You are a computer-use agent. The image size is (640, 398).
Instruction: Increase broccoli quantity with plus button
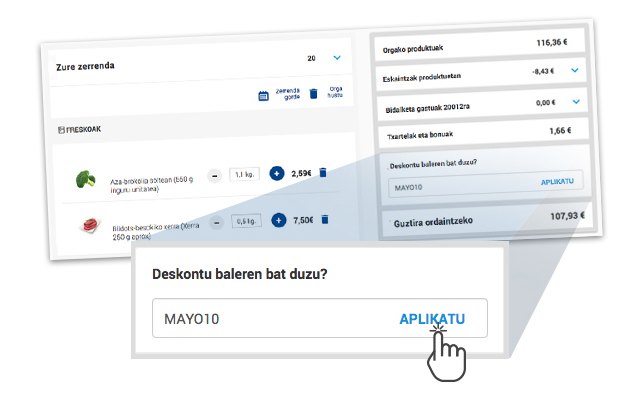pyautogui.click(x=277, y=173)
